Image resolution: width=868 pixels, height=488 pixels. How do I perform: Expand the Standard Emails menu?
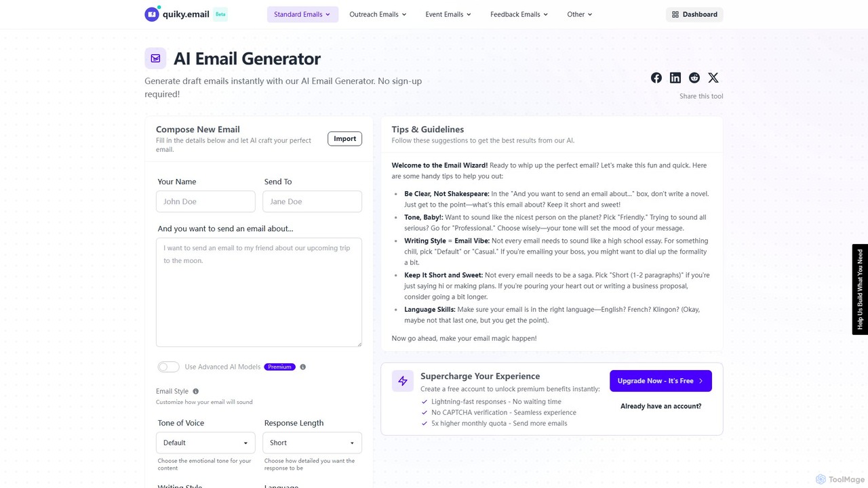click(x=302, y=14)
